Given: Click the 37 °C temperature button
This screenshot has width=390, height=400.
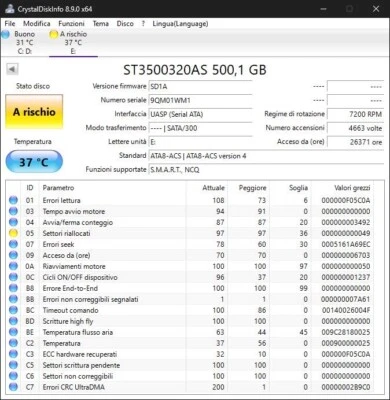Looking at the screenshot, I should coord(34,162).
